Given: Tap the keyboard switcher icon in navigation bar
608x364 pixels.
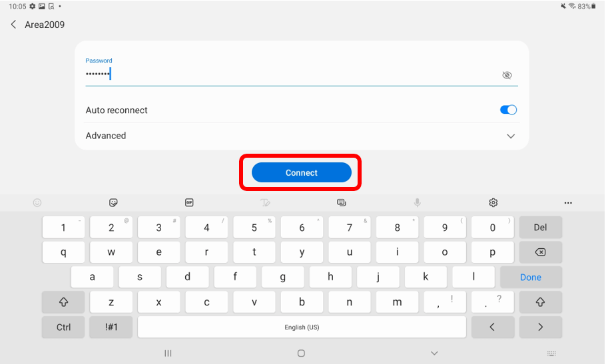Looking at the screenshot, I should click(x=551, y=353).
